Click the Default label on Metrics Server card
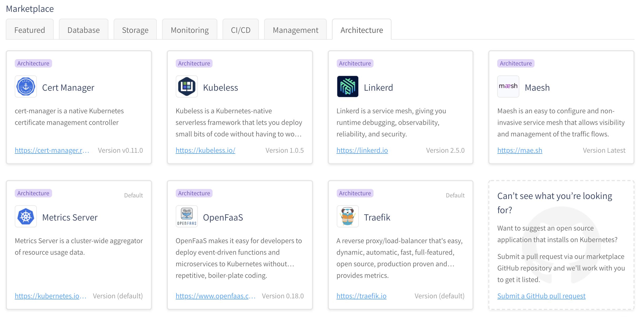The height and width of the screenshot is (317, 644). click(133, 195)
